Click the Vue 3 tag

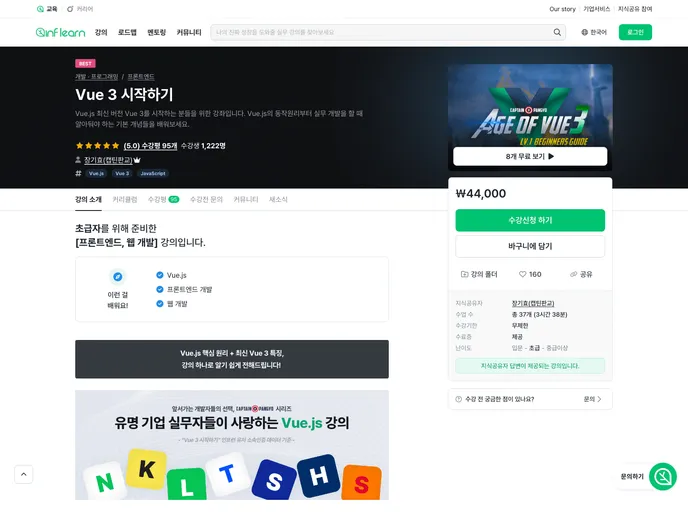[x=121, y=173]
